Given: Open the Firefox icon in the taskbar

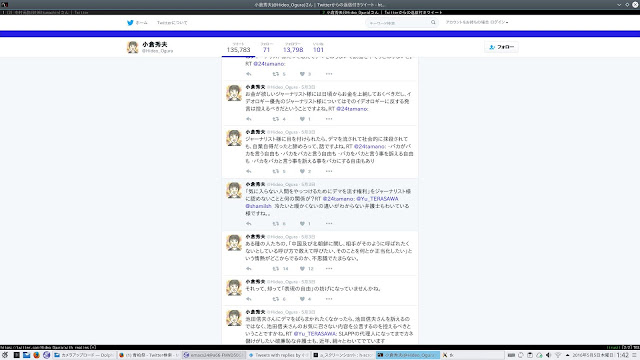Looking at the screenshot, I should pyautogui.click(x=36, y=355).
